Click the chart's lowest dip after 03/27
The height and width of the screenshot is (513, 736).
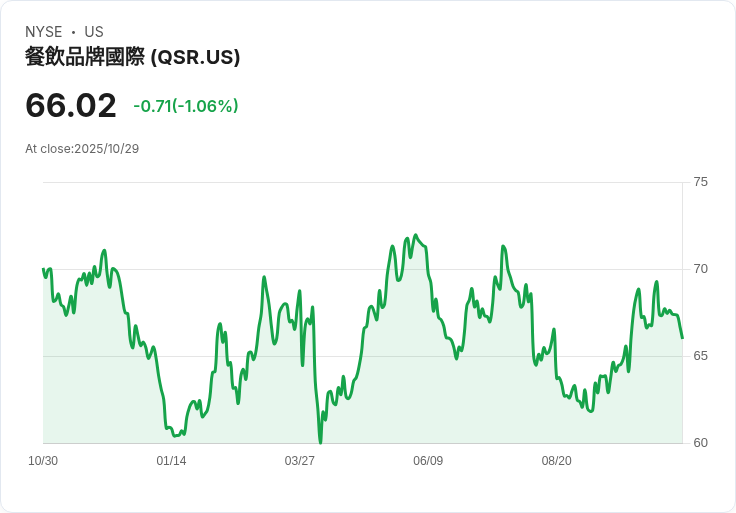(x=321, y=442)
